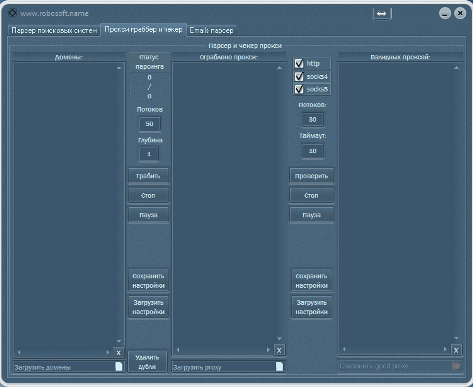473x387 pixels.
Task: Minimize the robosoft window
Action: [x=445, y=13]
